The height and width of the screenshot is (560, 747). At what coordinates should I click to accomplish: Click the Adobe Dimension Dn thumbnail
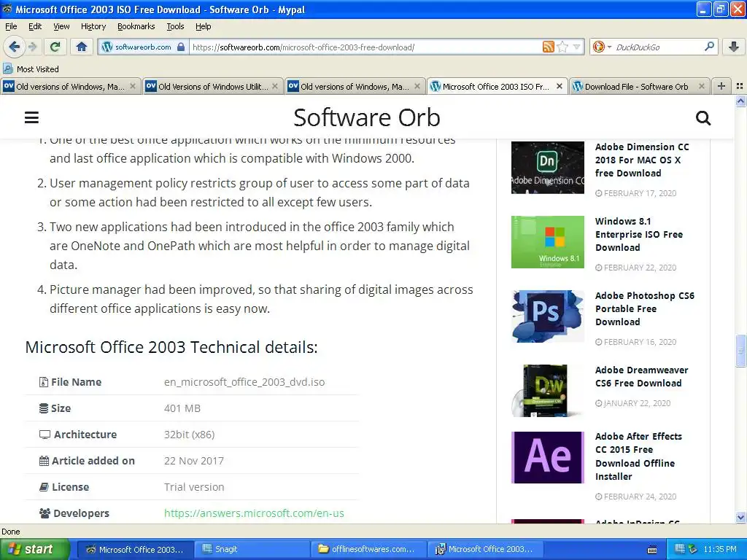[x=547, y=168]
